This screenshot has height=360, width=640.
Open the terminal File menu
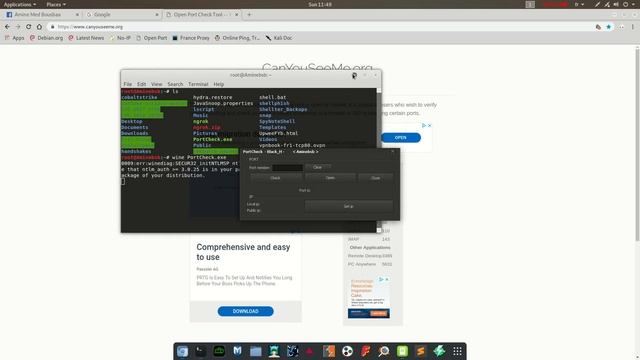click(x=128, y=84)
